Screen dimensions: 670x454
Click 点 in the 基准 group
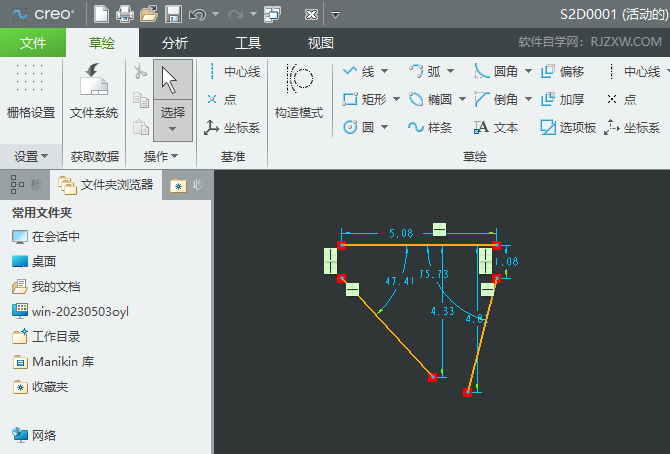click(x=222, y=99)
